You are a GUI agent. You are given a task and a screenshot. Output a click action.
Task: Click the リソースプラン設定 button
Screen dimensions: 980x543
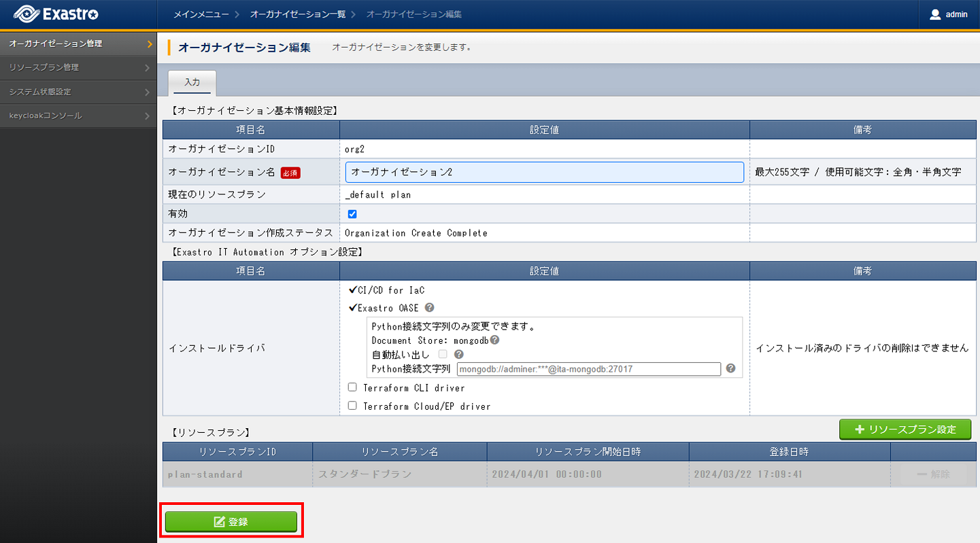[x=905, y=430]
